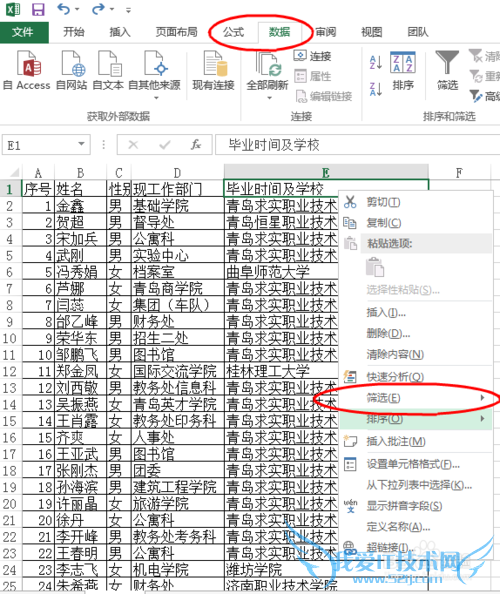The image size is (500, 594).
Task: Click the Redo arrow icon
Action: tap(98, 9)
